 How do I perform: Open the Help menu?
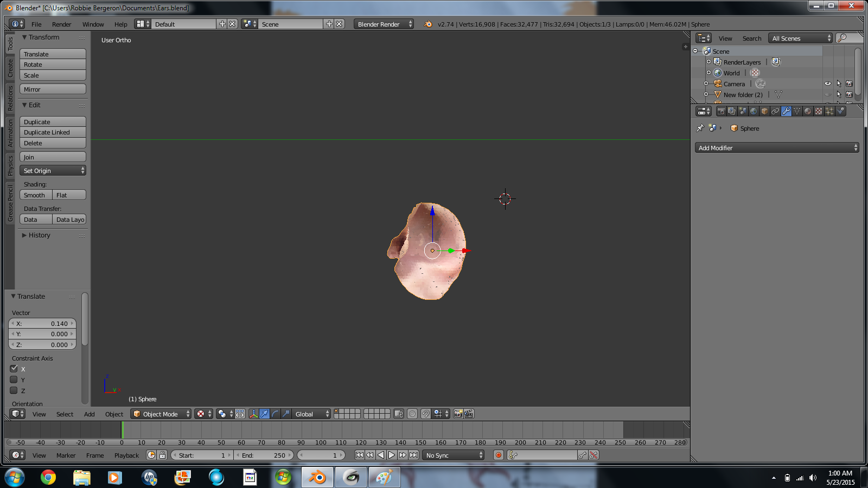[120, 24]
